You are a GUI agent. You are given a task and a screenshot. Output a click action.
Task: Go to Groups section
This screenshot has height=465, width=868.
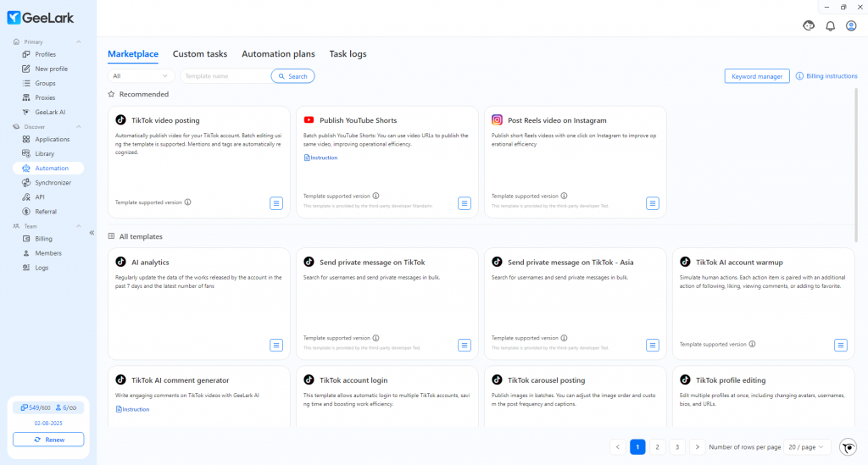pyautogui.click(x=45, y=83)
